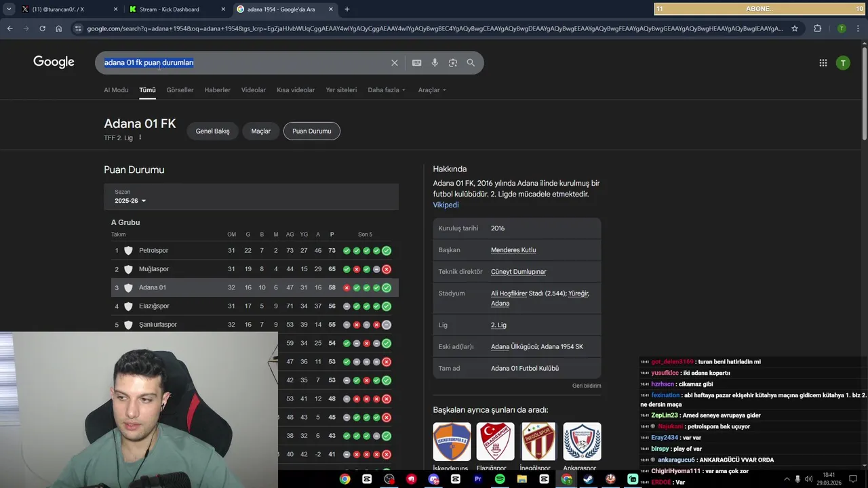Go to the Google logo homepage
This screenshot has height=488, width=868.
click(54, 62)
